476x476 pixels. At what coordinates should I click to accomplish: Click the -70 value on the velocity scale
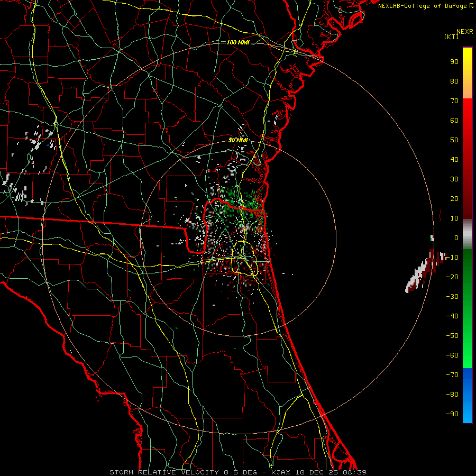452,375
